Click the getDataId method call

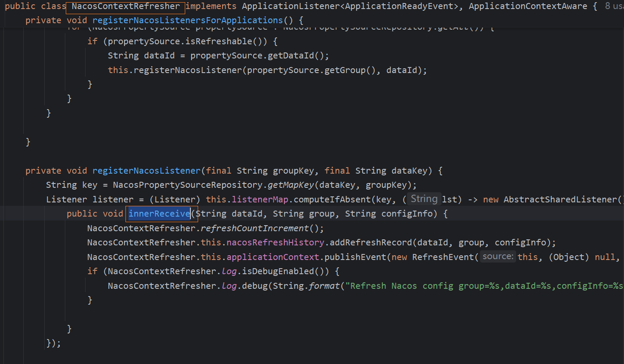click(291, 56)
